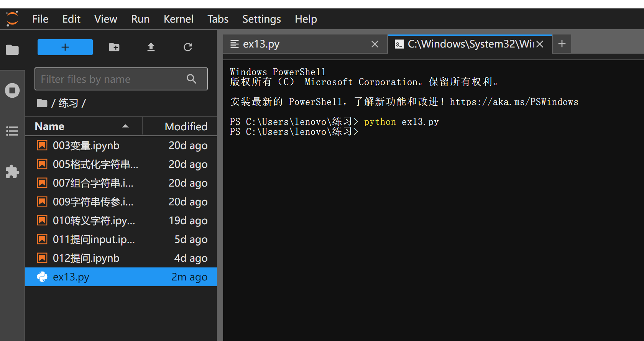The image size is (644, 341).
Task: Click the Upload Files icon
Action: tap(151, 47)
